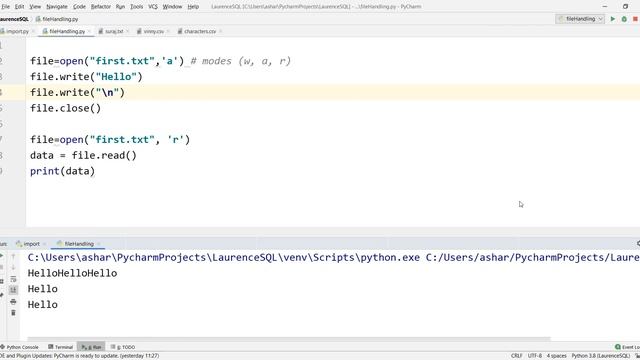The image size is (640, 360).
Task: Click the print(data) code line
Action: click(x=62, y=171)
